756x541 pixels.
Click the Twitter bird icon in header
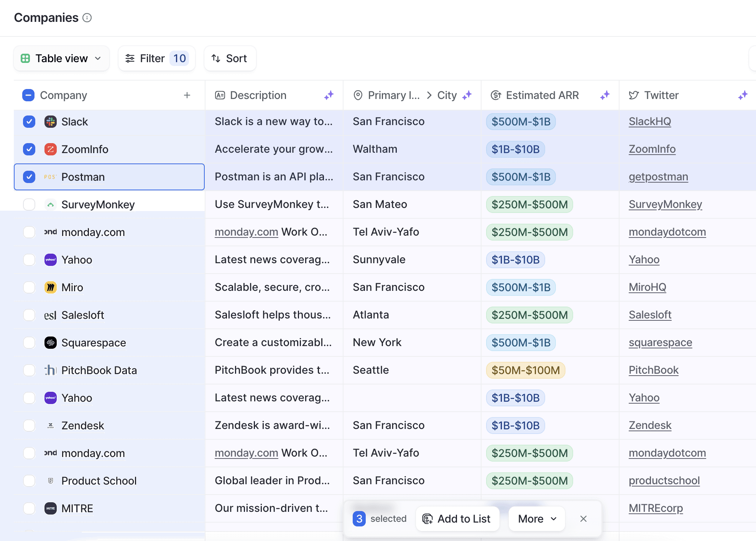(634, 95)
